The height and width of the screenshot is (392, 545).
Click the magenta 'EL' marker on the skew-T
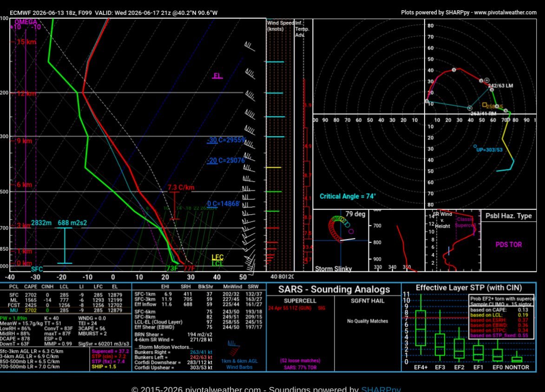pos(217,76)
